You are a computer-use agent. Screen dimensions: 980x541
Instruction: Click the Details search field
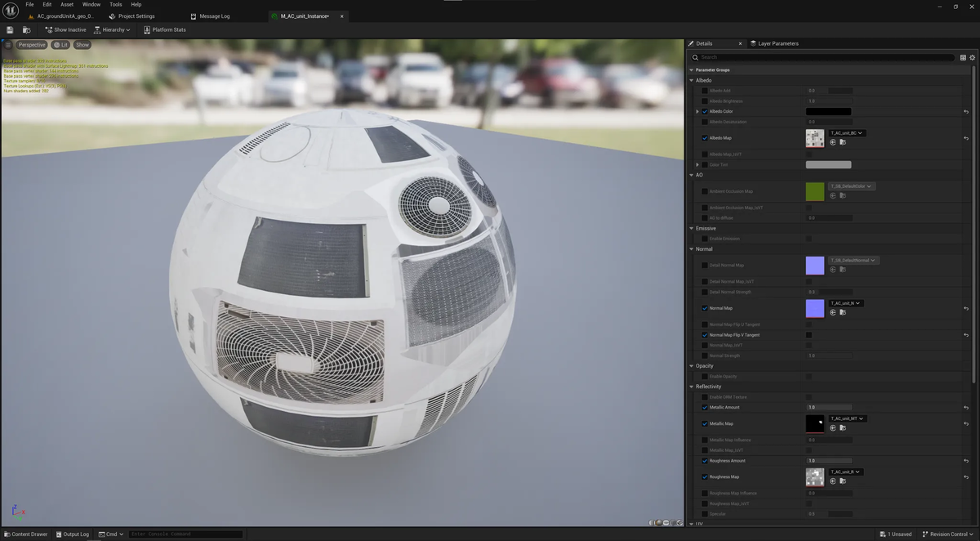point(822,57)
